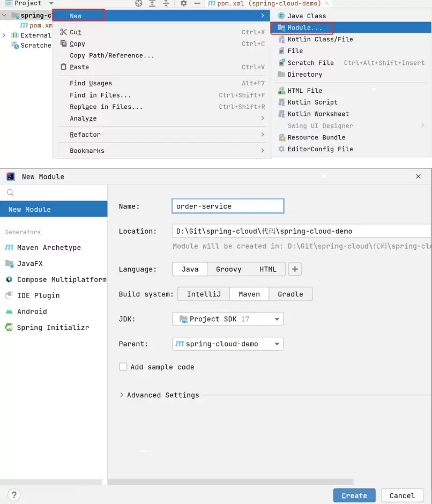The height and width of the screenshot is (504, 432).
Task: Click the Resource Bundle icon
Action: [x=281, y=137]
